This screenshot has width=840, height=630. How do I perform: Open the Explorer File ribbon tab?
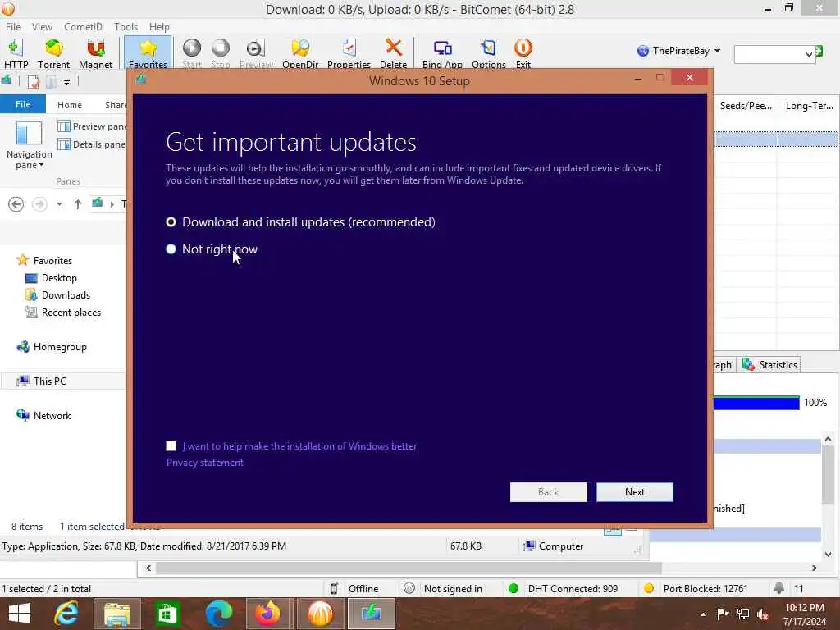coord(23,104)
